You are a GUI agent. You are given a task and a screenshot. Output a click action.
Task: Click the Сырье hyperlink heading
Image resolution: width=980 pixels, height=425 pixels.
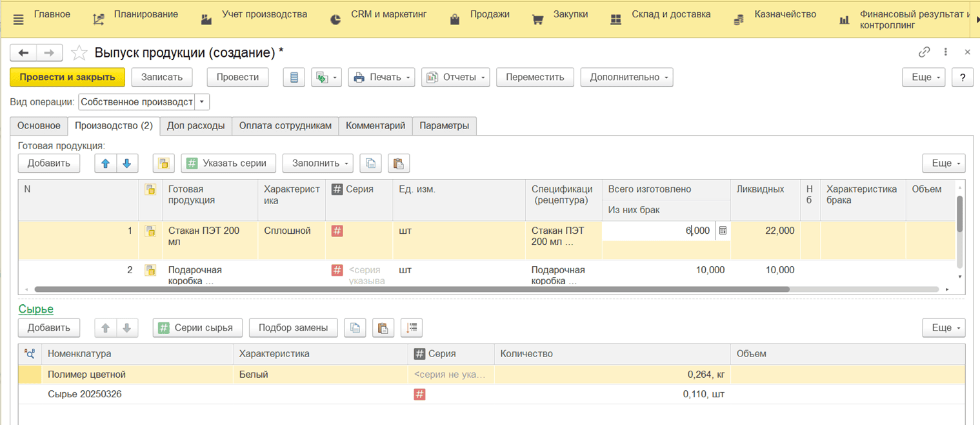click(x=35, y=309)
